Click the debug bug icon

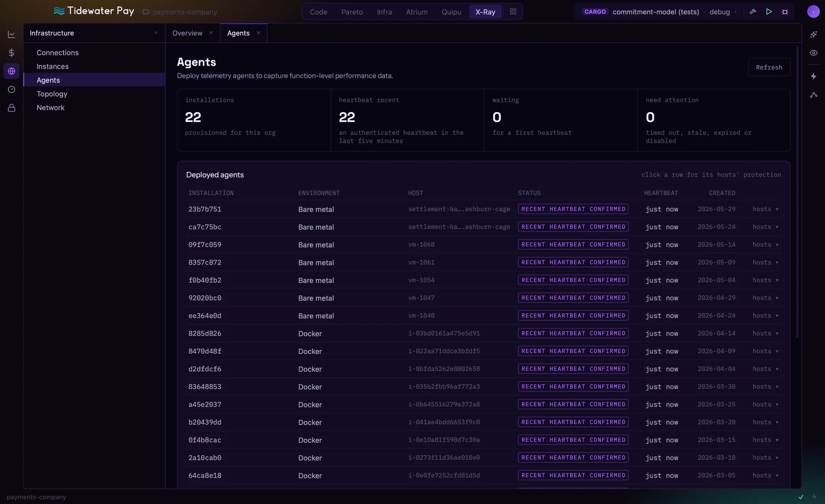point(785,12)
